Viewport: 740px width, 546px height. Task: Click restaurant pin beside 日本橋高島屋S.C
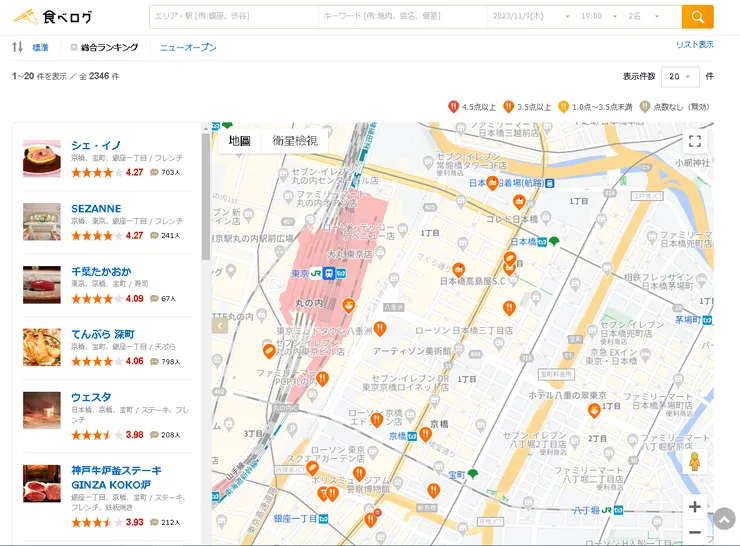coord(459,270)
